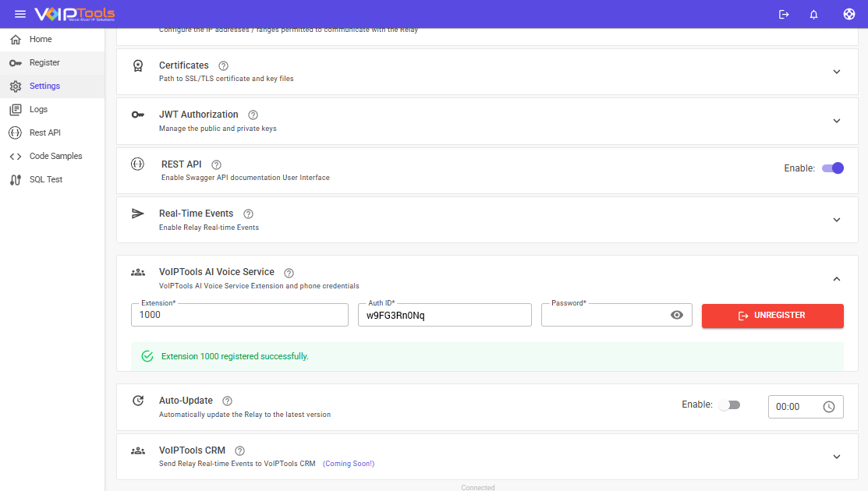This screenshot has width=868, height=491.
Task: Click help icon next to Certificates
Action: 224,65
